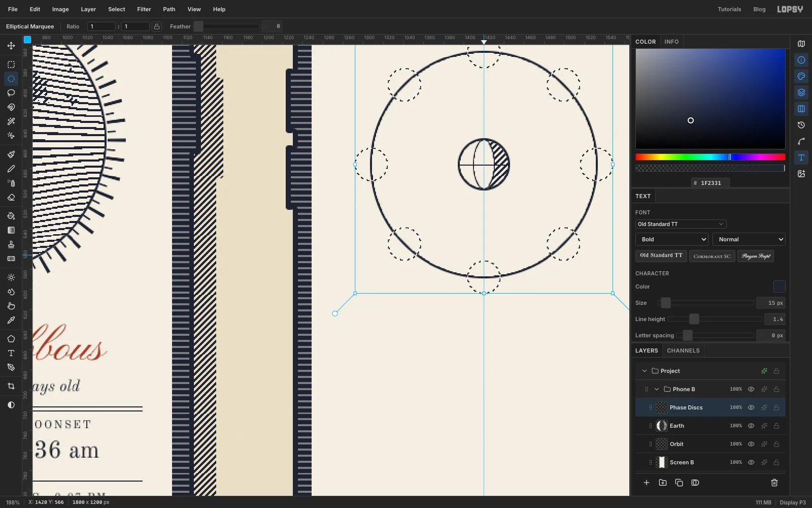The width and height of the screenshot is (812, 508).
Task: Collapse the Project group
Action: click(x=645, y=371)
